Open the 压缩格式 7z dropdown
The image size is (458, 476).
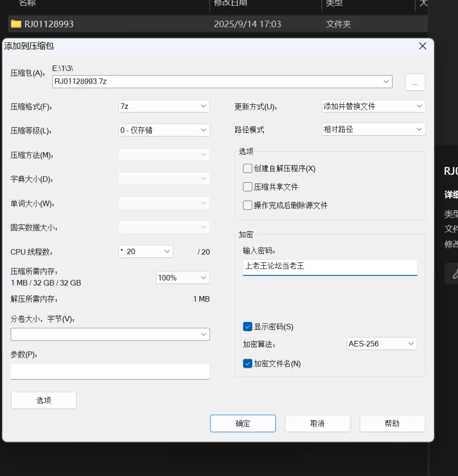(164, 106)
